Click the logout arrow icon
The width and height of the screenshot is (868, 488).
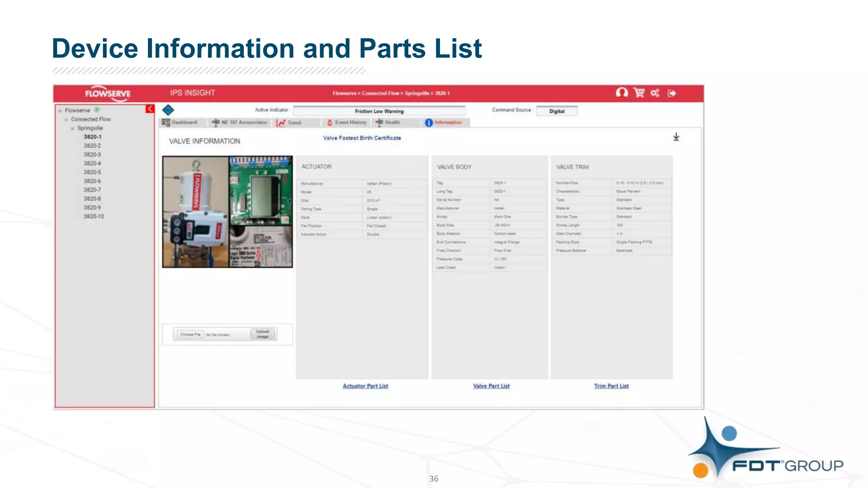(x=672, y=93)
